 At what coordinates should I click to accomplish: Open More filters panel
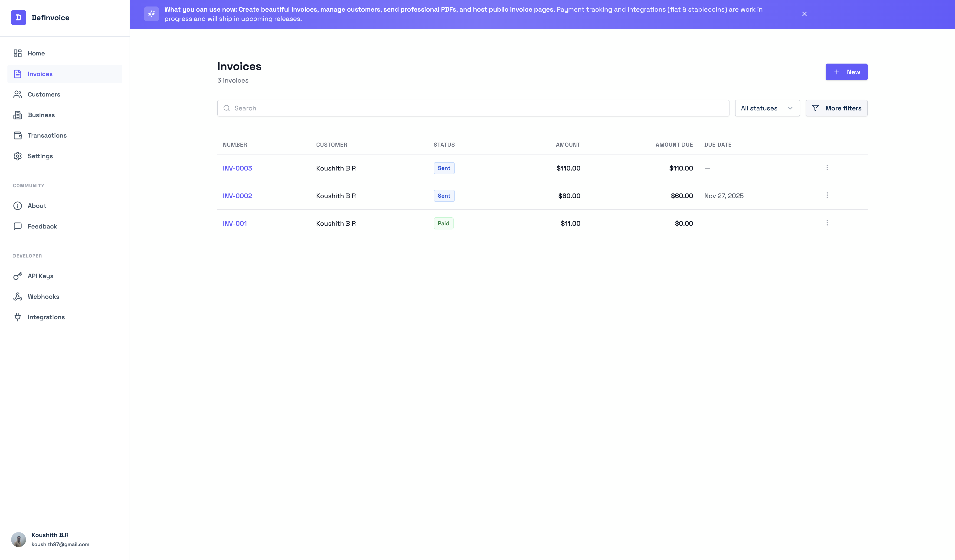(836, 108)
